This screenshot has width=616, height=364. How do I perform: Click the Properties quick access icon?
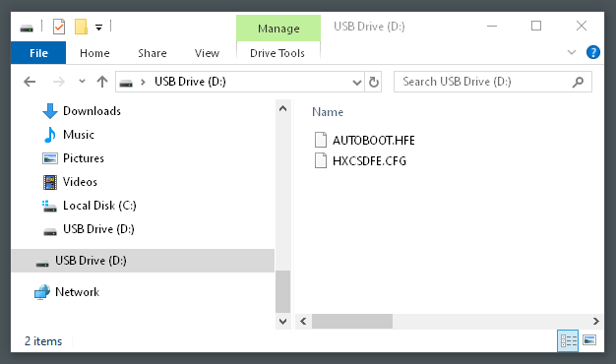59,27
